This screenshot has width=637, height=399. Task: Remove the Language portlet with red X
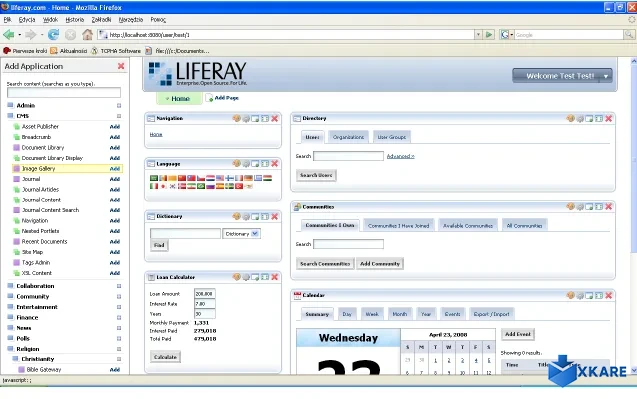275,164
